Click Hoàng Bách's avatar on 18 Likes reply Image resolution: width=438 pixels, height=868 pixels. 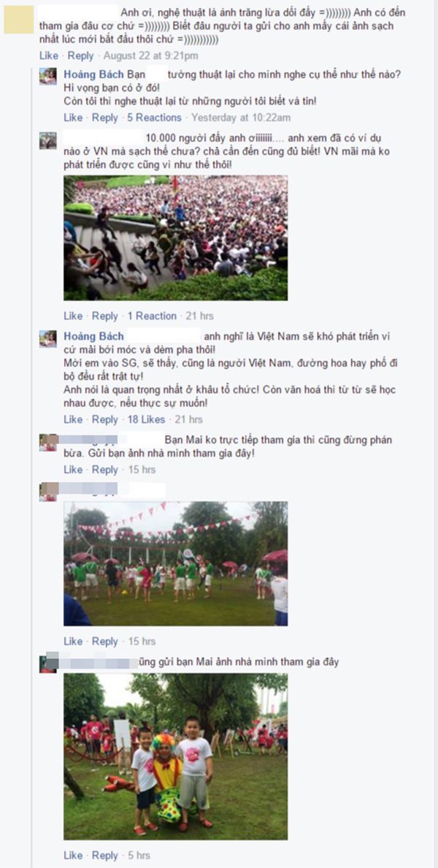click(x=47, y=339)
